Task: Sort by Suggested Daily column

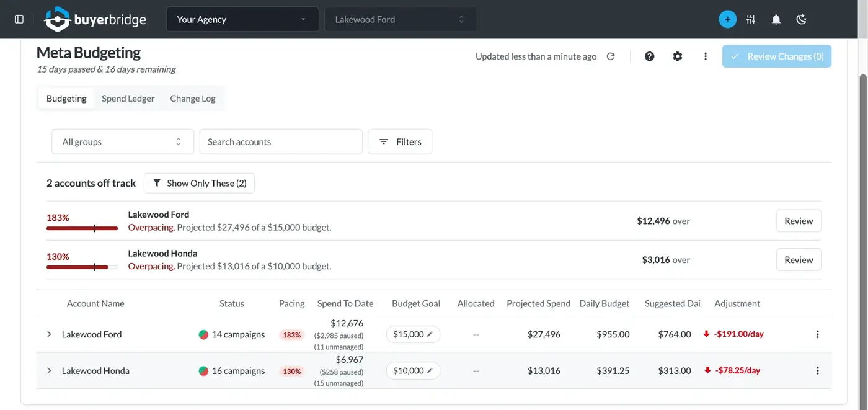Action: click(x=673, y=303)
